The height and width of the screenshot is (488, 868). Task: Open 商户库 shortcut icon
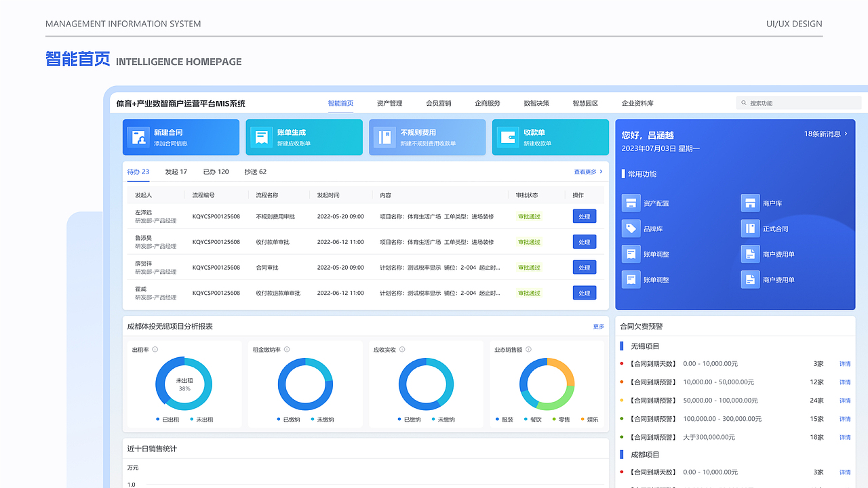pyautogui.click(x=750, y=203)
